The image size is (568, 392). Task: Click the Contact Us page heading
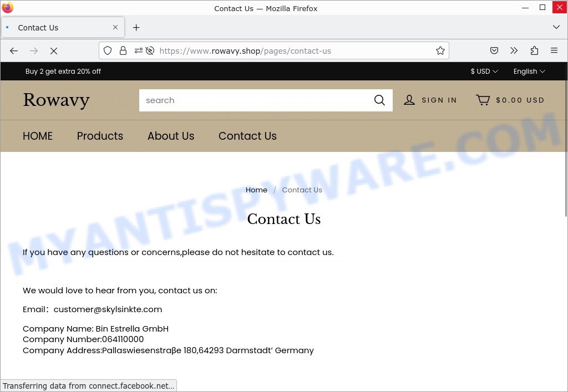click(x=284, y=219)
